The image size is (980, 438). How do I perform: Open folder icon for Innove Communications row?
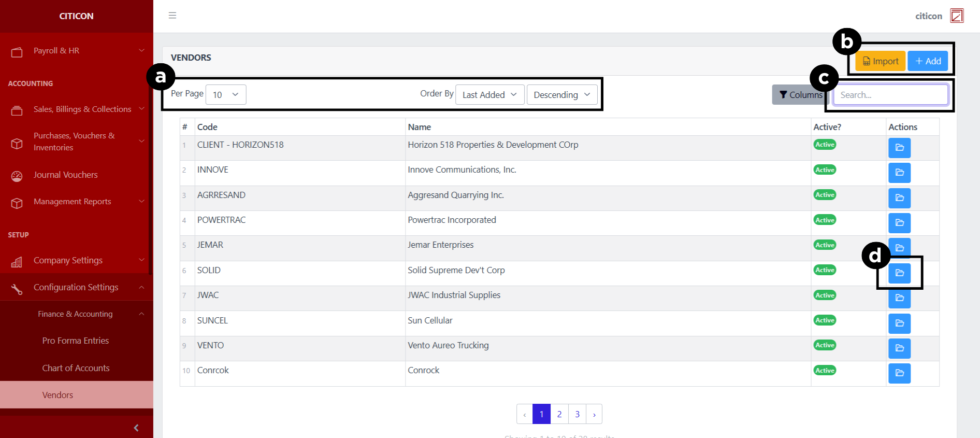coord(899,173)
